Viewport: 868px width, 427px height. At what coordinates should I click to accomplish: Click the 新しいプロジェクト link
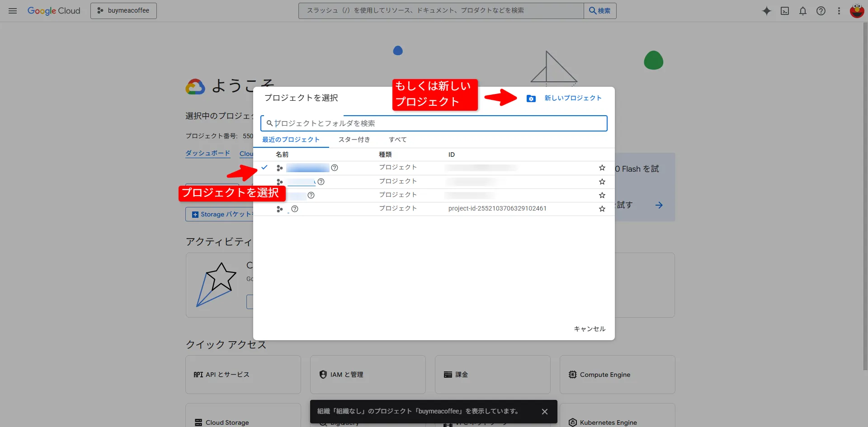tap(573, 98)
